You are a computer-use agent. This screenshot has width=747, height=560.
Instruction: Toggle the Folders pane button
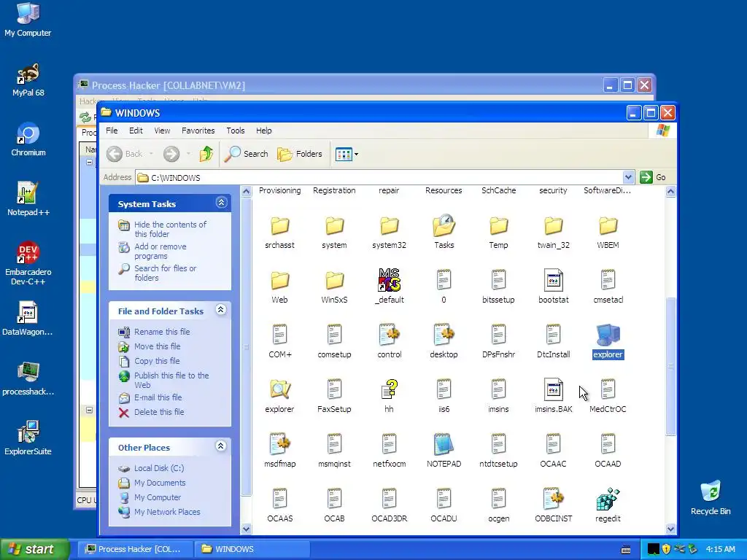pyautogui.click(x=300, y=154)
